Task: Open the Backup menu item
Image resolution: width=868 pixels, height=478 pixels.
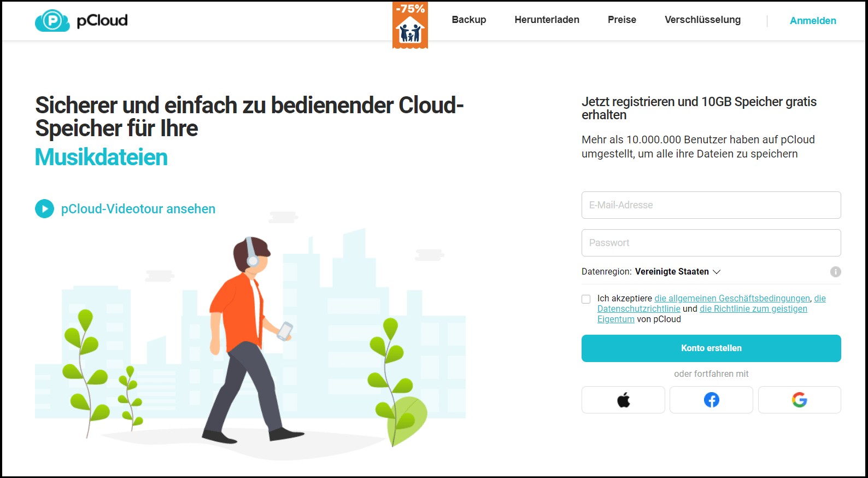Action: pos(469,20)
